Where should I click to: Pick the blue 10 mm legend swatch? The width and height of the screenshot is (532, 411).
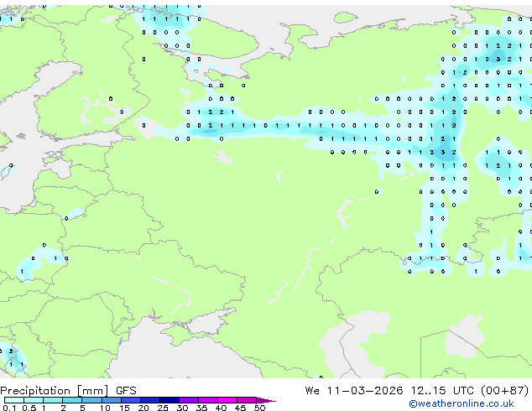111,400
